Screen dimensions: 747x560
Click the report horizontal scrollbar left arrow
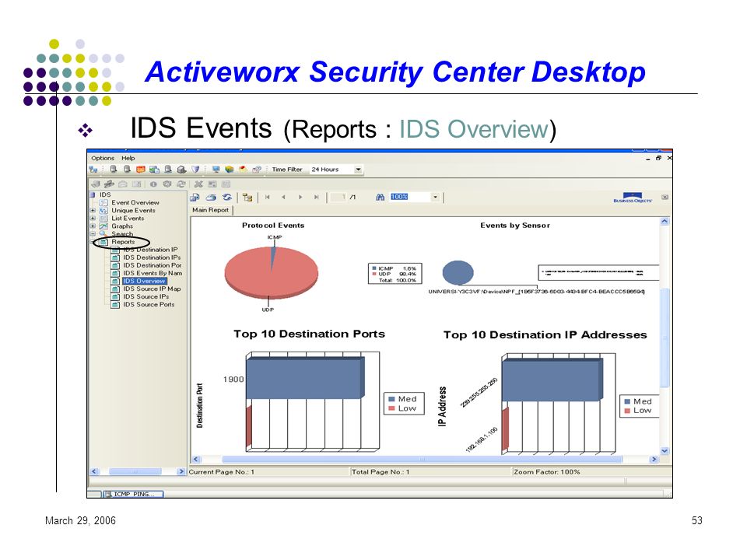tap(196, 459)
